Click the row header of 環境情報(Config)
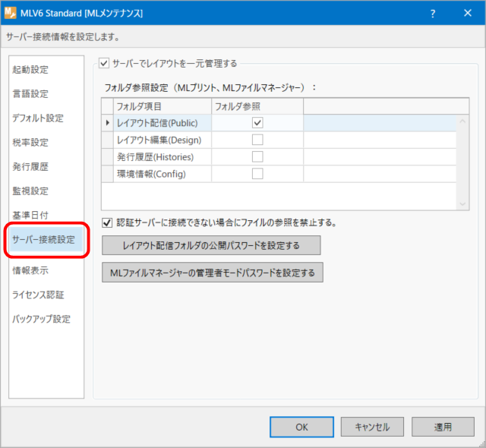Screen dimensions: 486x448 tap(108, 174)
